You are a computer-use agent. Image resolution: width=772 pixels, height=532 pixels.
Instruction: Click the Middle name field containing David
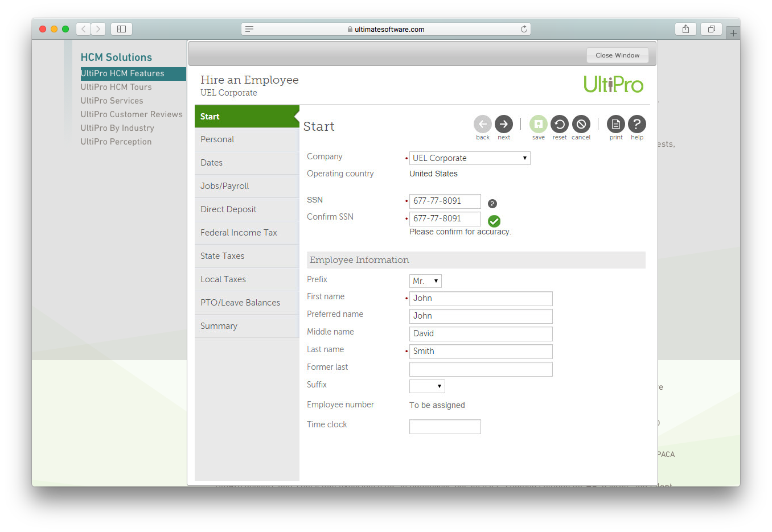point(481,333)
